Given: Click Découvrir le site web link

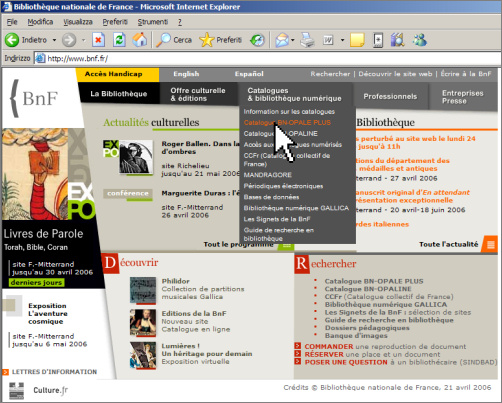Looking at the screenshot, I should tap(395, 74).
